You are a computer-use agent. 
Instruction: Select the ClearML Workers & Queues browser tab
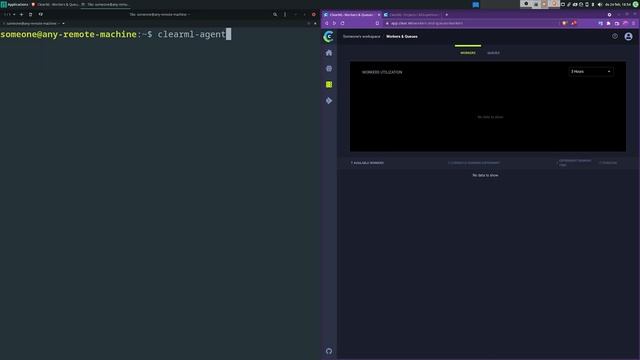tap(351, 15)
